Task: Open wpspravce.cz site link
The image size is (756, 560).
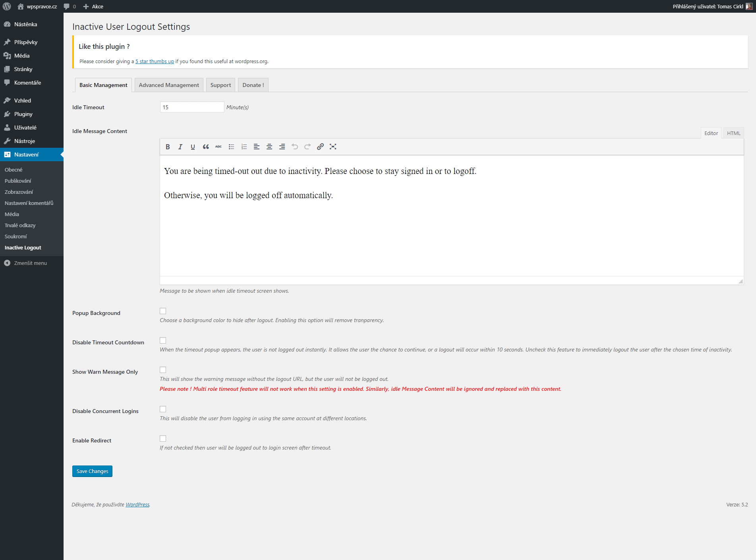Action: [37, 6]
